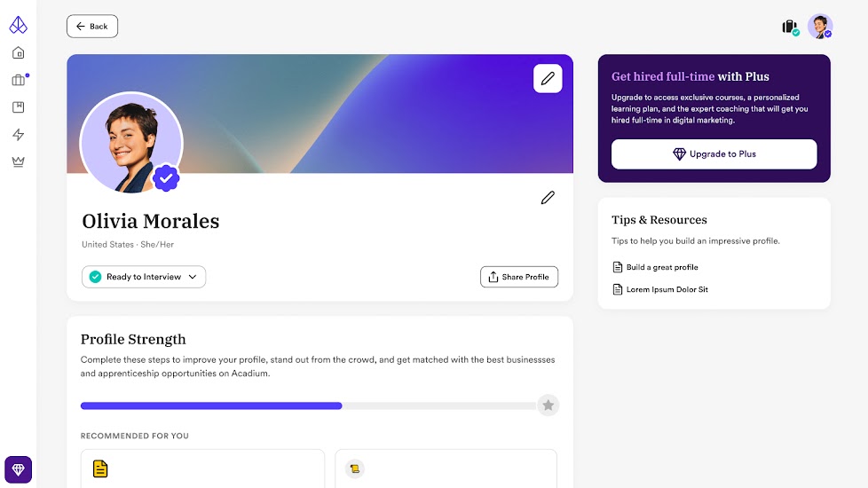This screenshot has height=488, width=868.
Task: Click Upgrade to Plus button
Action: click(x=714, y=153)
